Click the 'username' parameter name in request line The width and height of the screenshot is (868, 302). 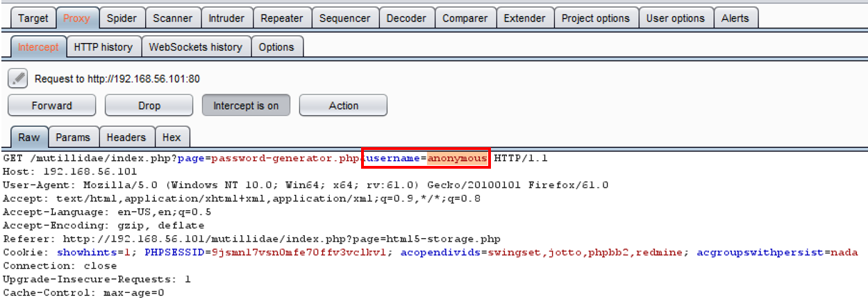(x=393, y=158)
